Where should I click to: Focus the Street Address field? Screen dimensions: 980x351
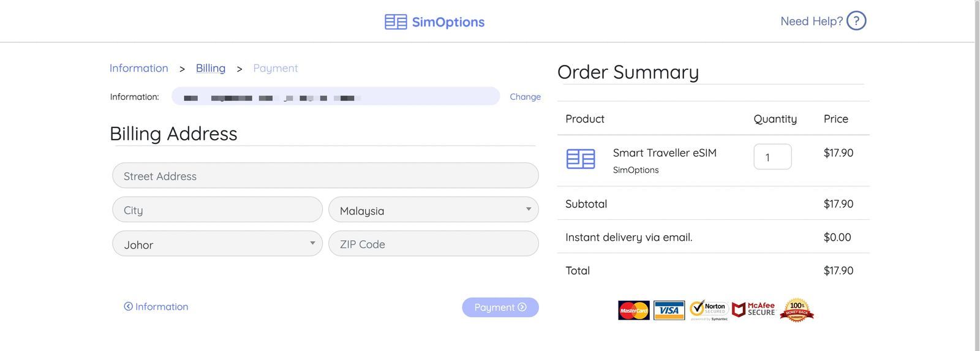pos(326,176)
